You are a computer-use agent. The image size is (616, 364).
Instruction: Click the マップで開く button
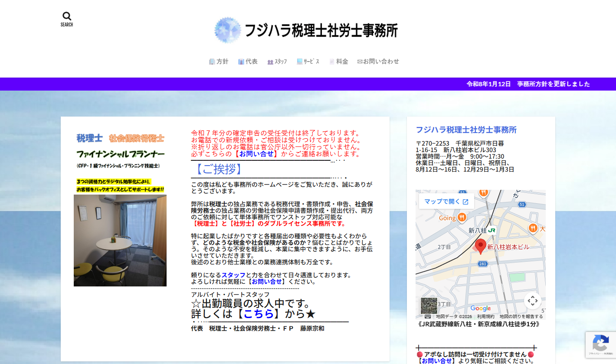click(446, 201)
